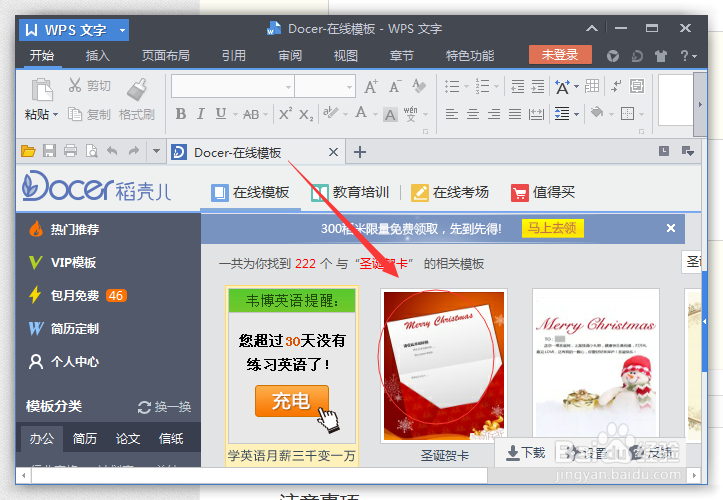
Task: Increase paragraph indent
Action: [x=538, y=86]
